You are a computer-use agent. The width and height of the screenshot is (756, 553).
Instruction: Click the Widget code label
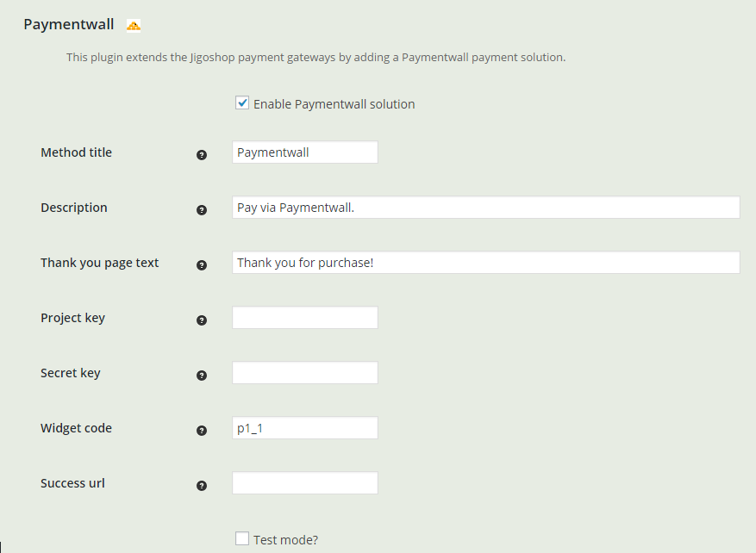[x=76, y=428]
